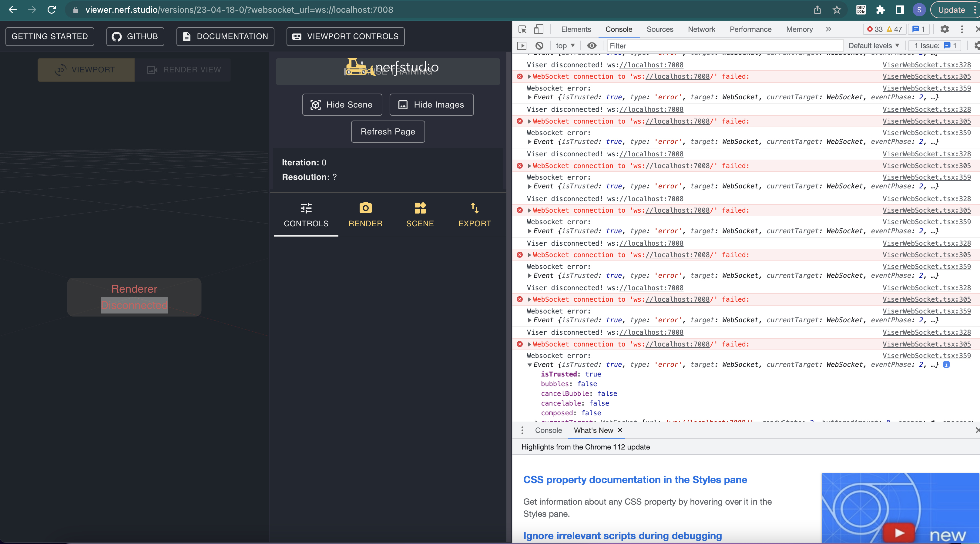
Task: Open VIEWPORT CONTROLS keyboard panel
Action: coord(345,36)
